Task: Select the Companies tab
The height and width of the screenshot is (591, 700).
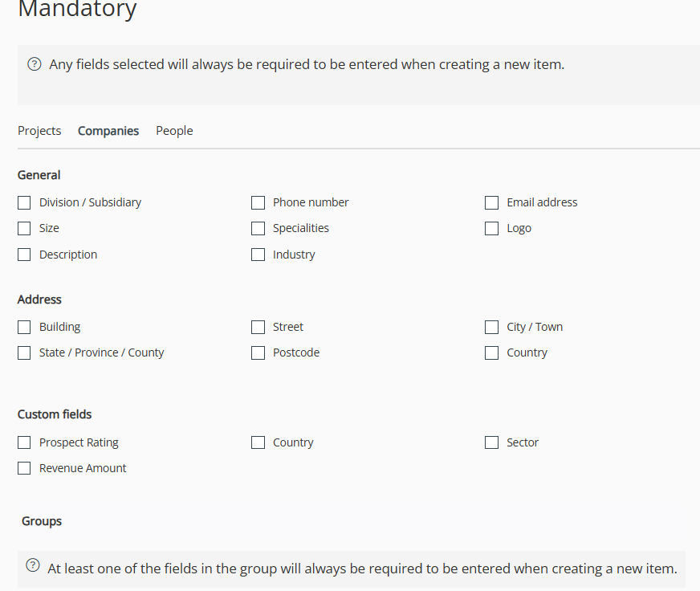Action: coord(108,131)
